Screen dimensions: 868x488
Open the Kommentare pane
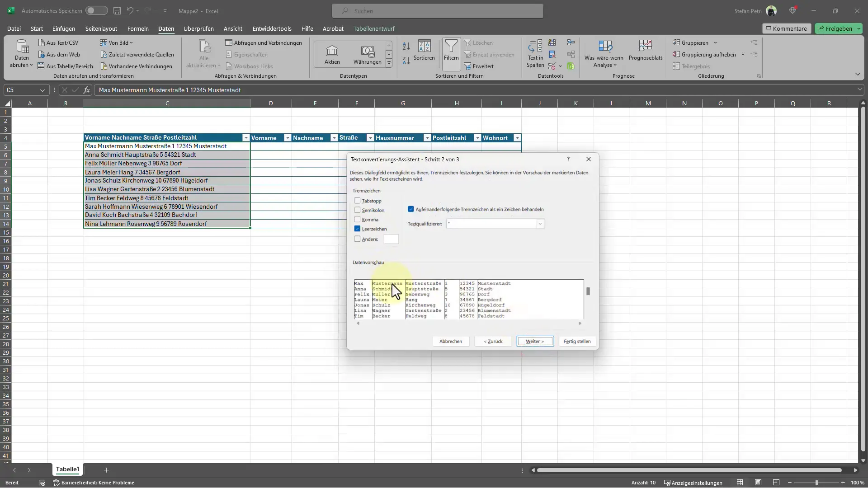click(x=787, y=28)
